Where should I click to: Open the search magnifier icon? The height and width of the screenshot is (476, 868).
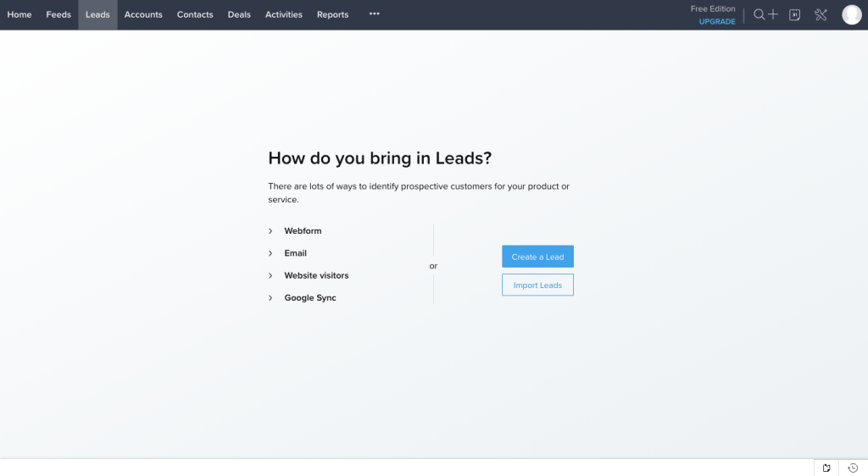[759, 14]
